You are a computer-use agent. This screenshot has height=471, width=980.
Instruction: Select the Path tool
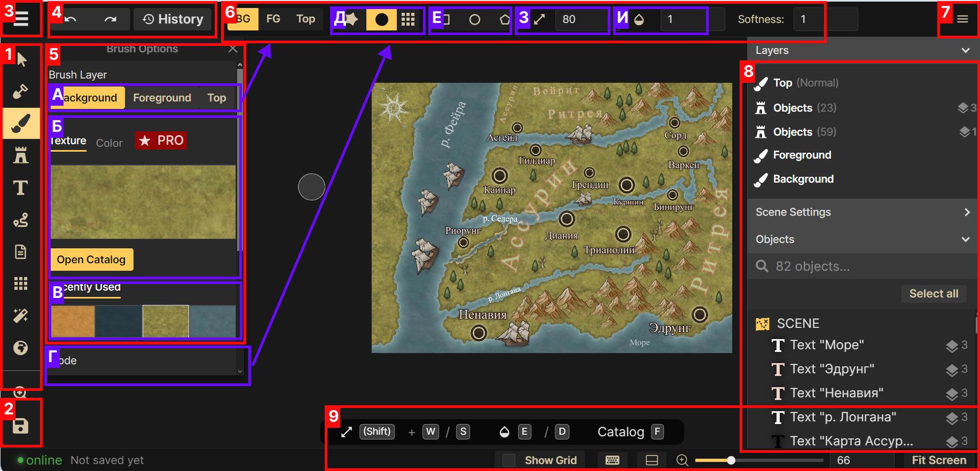click(21, 220)
